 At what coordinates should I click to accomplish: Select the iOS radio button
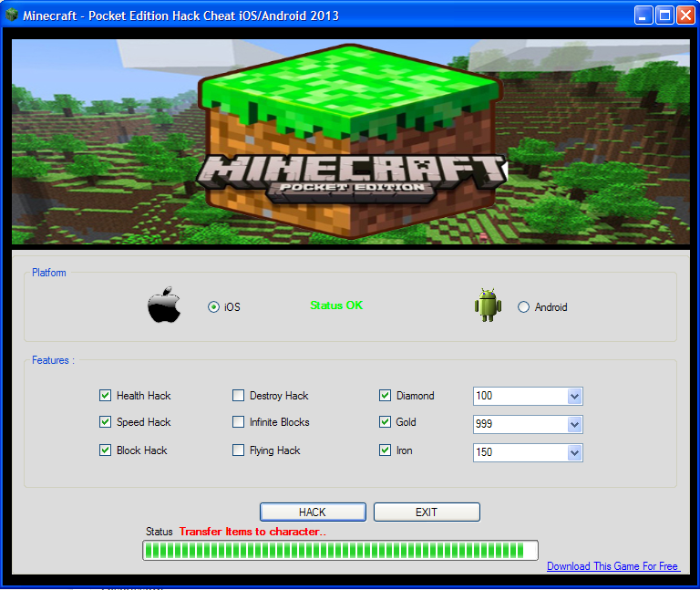pos(213,306)
